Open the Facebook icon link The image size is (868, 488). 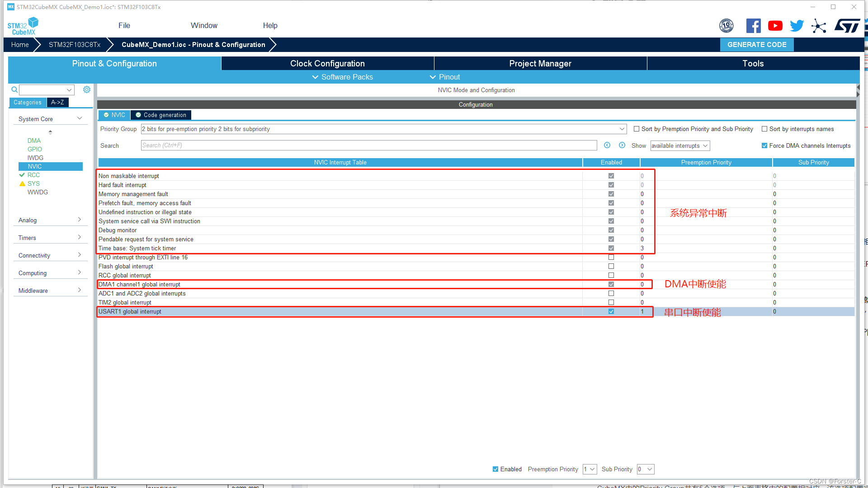pos(753,26)
